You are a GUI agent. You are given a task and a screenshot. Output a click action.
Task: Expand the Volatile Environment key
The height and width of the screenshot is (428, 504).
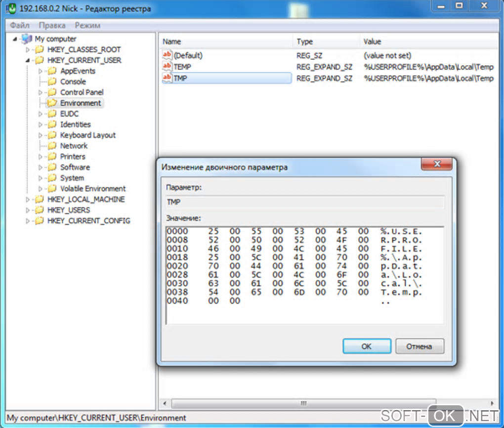click(x=41, y=189)
